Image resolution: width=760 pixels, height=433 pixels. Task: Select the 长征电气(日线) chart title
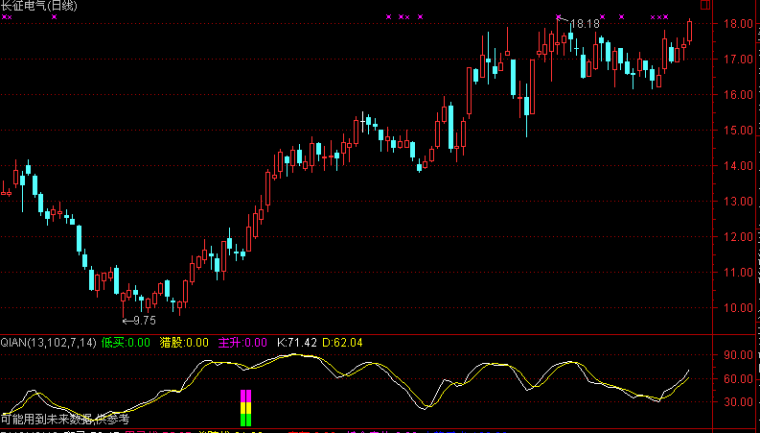point(42,6)
